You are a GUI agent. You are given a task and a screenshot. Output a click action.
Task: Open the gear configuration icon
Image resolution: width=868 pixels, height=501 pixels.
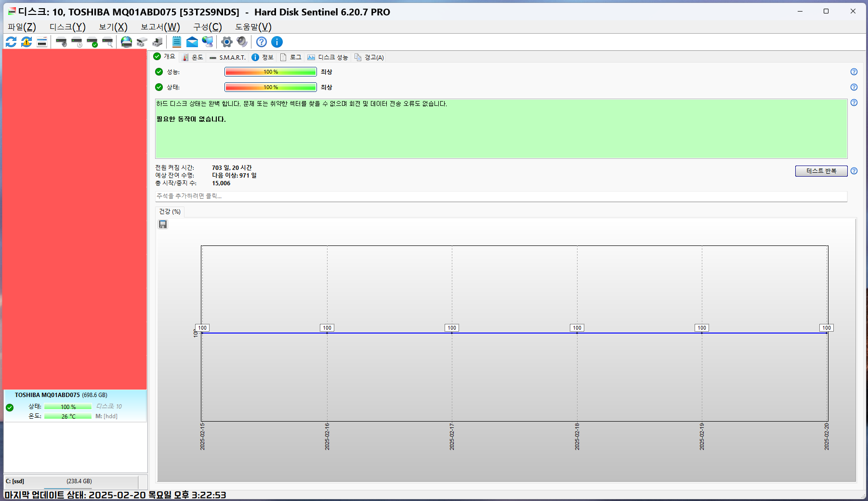click(226, 42)
